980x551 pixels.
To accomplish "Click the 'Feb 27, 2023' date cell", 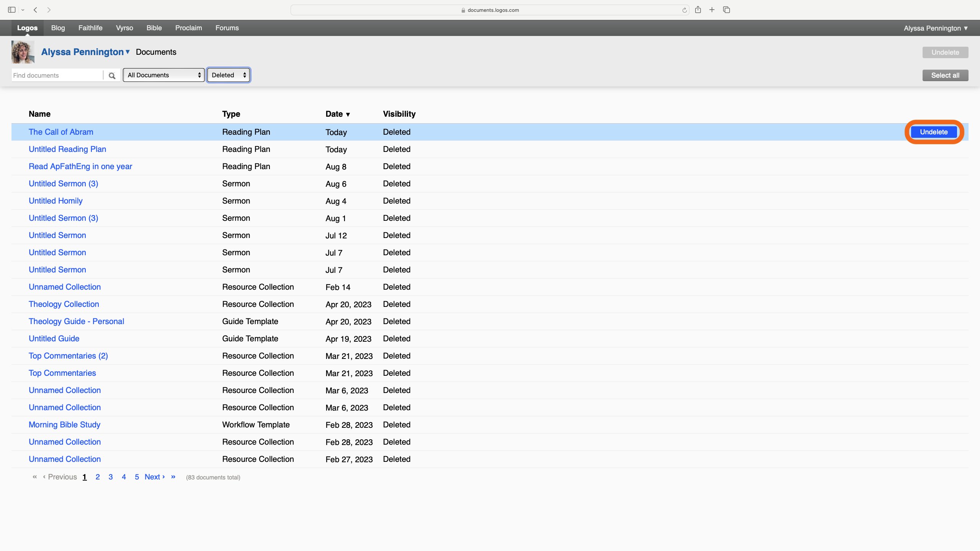I will click(x=349, y=459).
